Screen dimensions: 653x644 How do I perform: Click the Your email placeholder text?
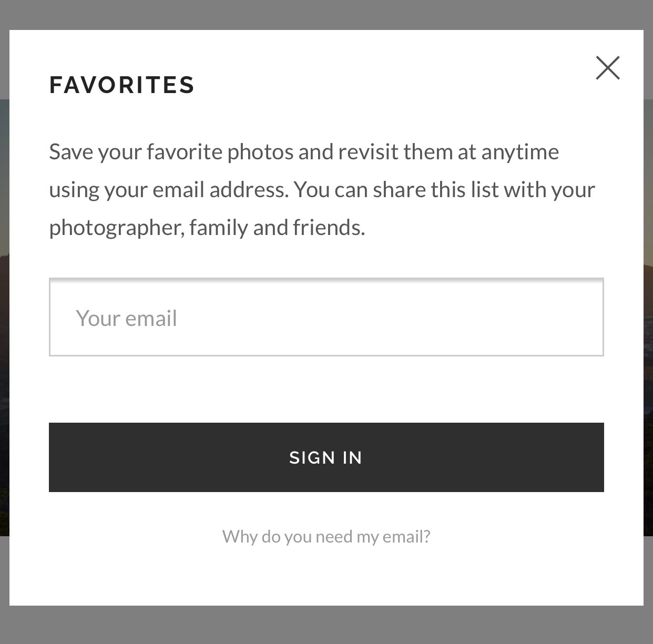(x=126, y=318)
